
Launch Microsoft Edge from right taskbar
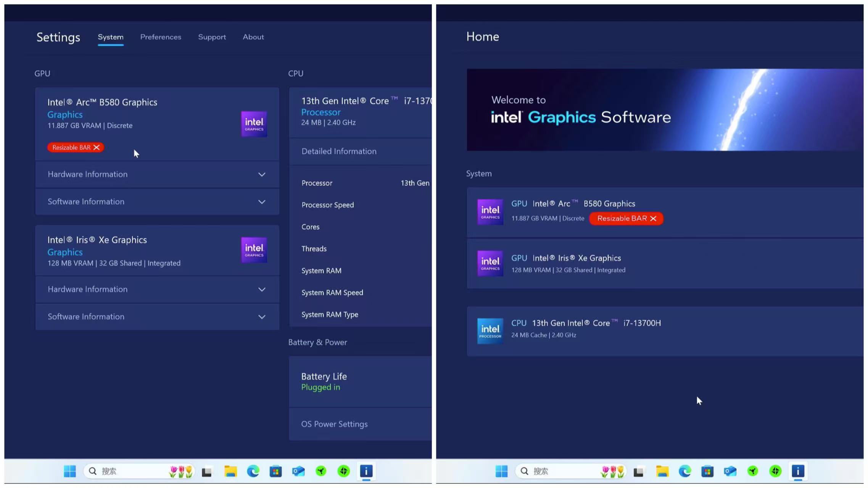tap(684, 472)
